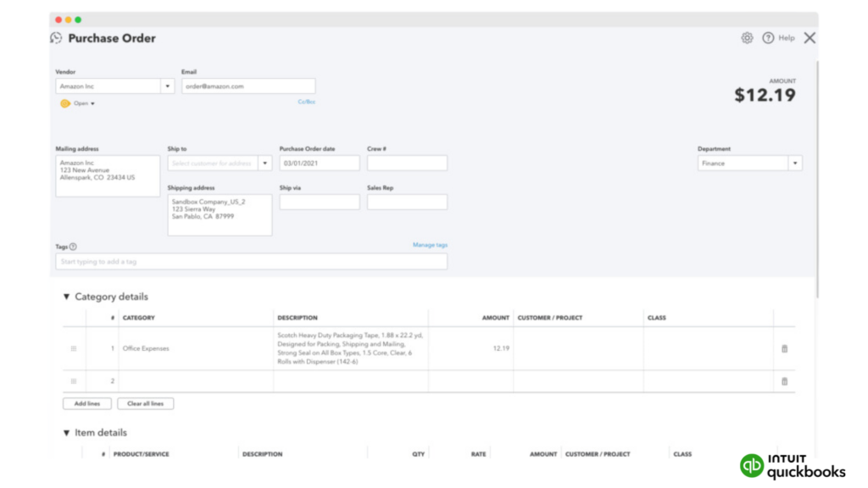Open the Manage tags link

[430, 245]
